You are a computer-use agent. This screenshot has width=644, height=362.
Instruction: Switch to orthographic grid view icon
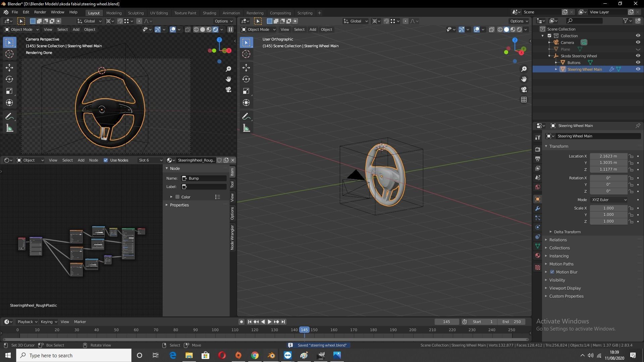pos(524,100)
